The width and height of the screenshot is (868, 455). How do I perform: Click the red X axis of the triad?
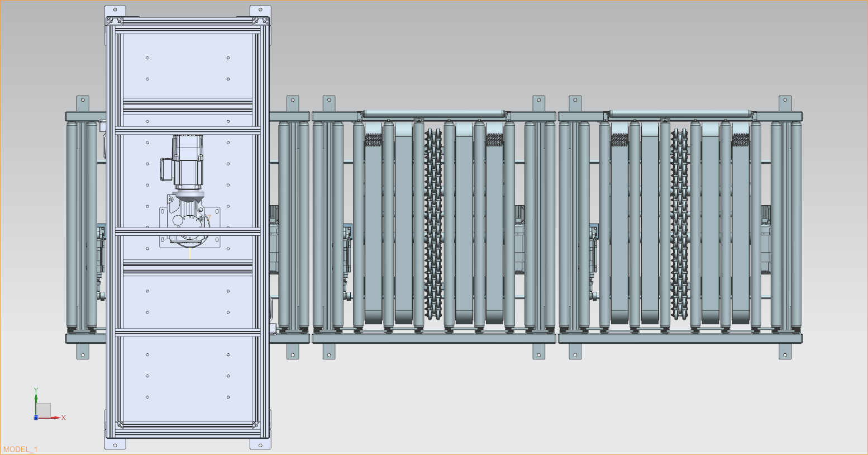[x=52, y=418]
